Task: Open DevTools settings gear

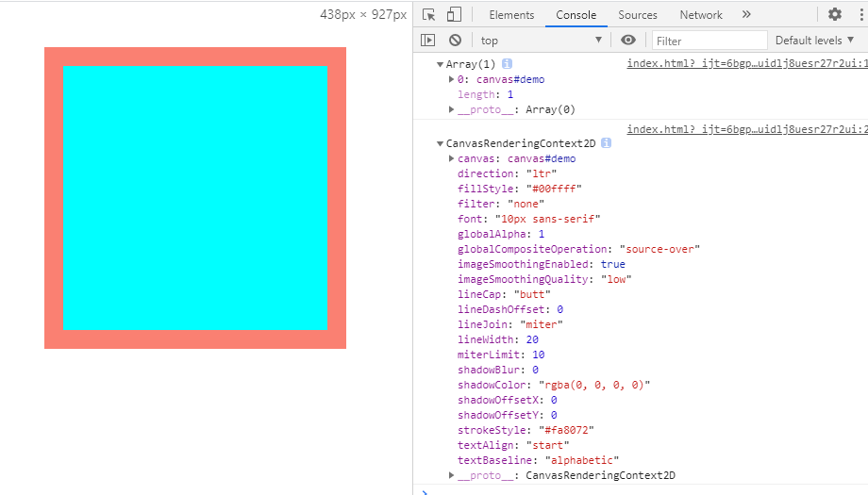Action: click(834, 14)
